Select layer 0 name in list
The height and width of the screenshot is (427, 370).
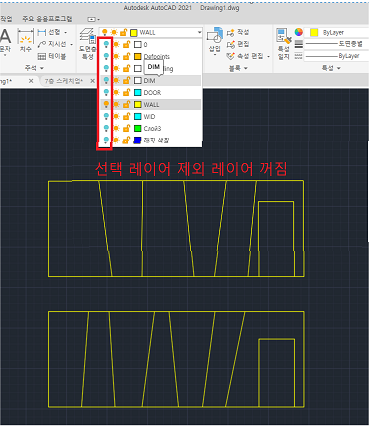[x=145, y=44]
